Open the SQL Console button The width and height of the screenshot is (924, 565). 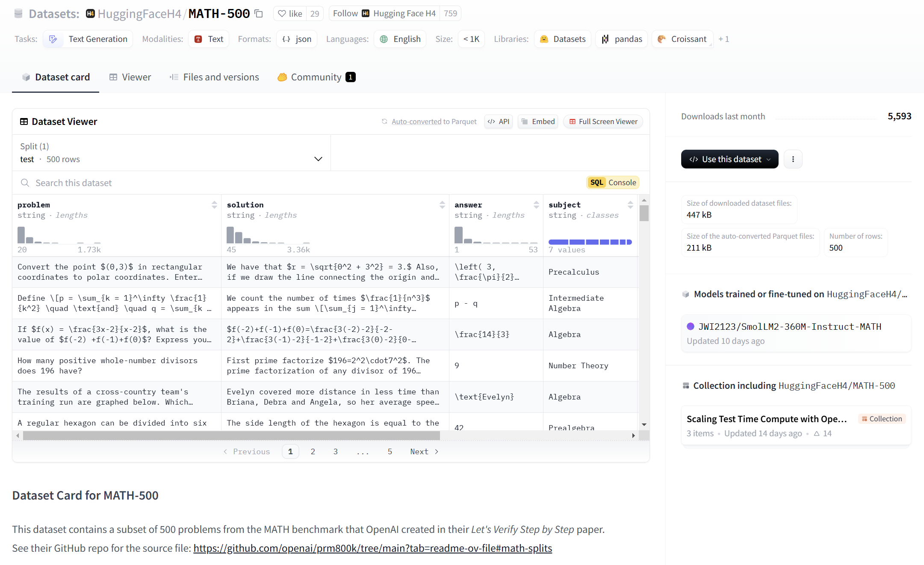click(613, 183)
